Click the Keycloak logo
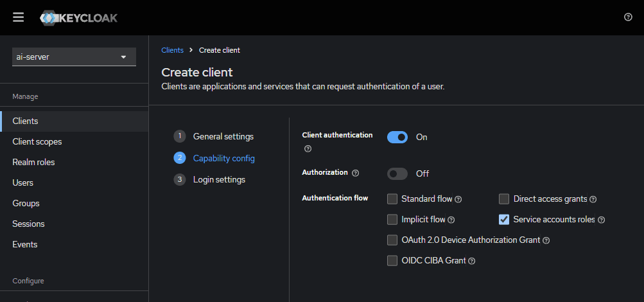This screenshot has width=644, height=302. [78, 17]
